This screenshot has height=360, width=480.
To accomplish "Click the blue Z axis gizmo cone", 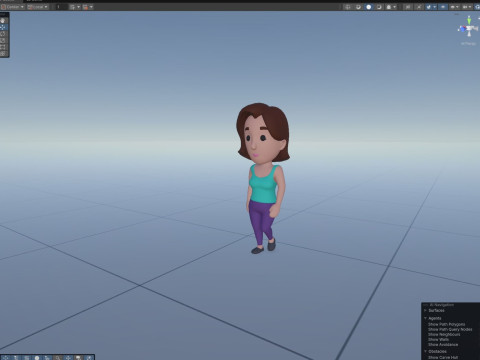I will [x=463, y=29].
